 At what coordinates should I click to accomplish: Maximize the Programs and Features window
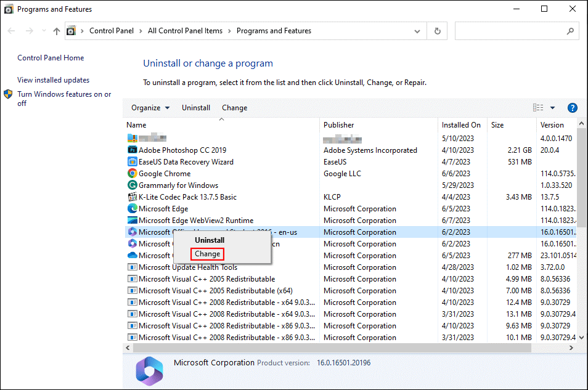[x=544, y=9]
